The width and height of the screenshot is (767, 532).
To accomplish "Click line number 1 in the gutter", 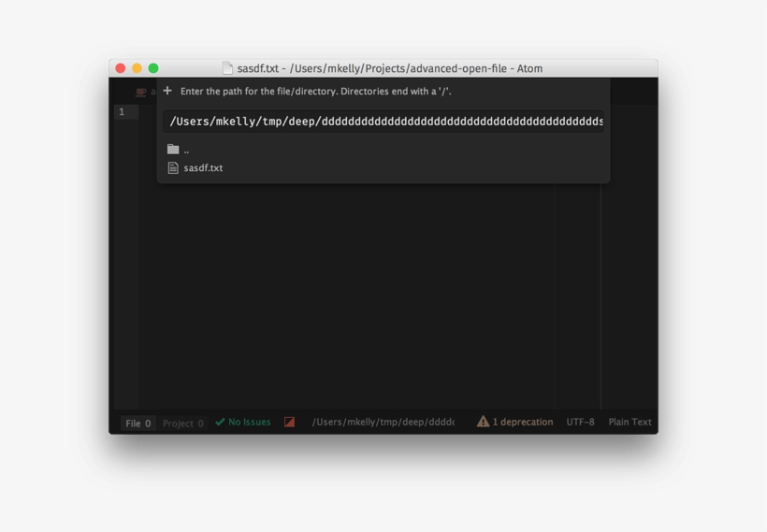I will point(122,112).
